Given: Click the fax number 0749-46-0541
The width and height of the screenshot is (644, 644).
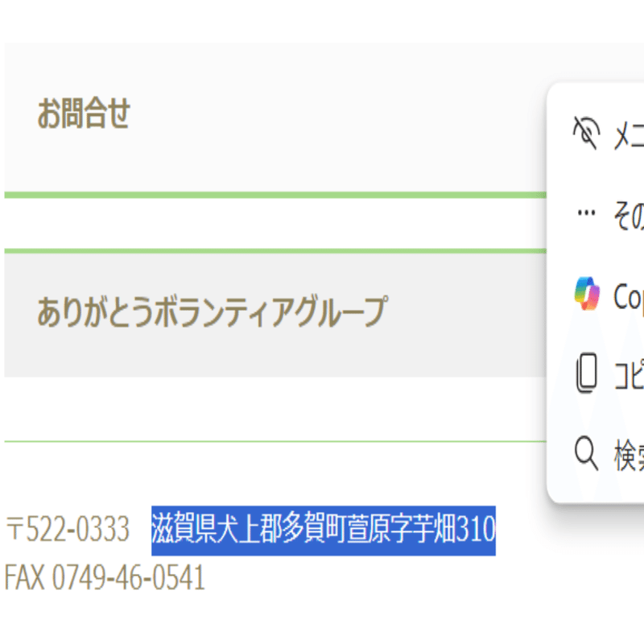Looking at the screenshot, I should 128,577.
